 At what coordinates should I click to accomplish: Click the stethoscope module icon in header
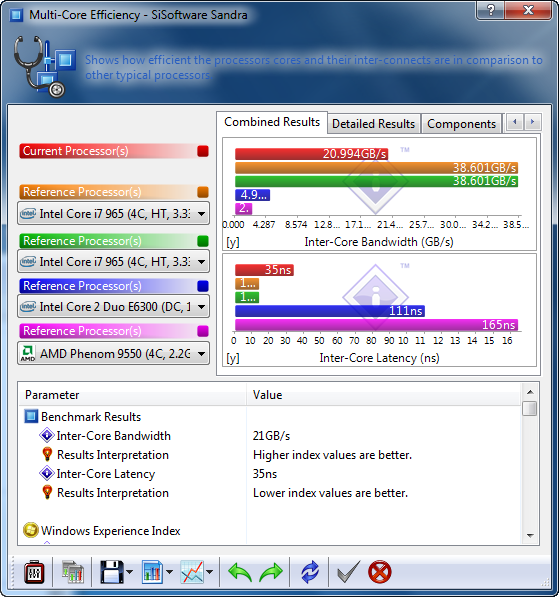[x=44, y=67]
